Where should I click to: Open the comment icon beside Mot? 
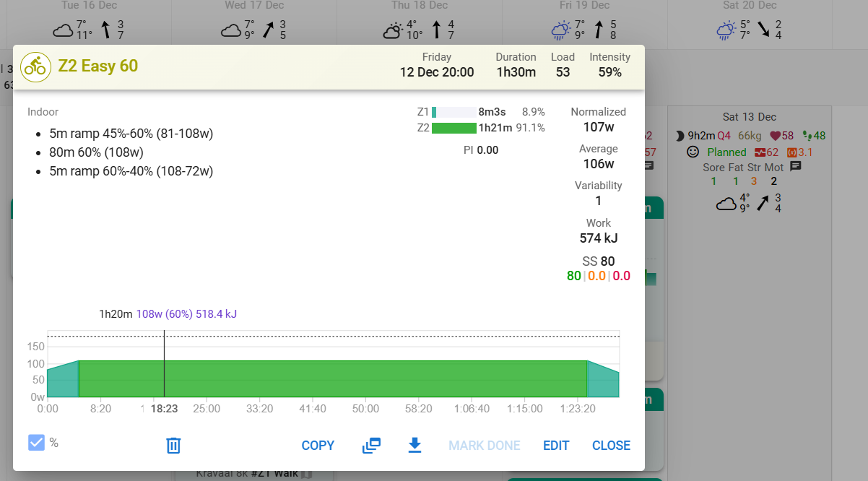[796, 167]
